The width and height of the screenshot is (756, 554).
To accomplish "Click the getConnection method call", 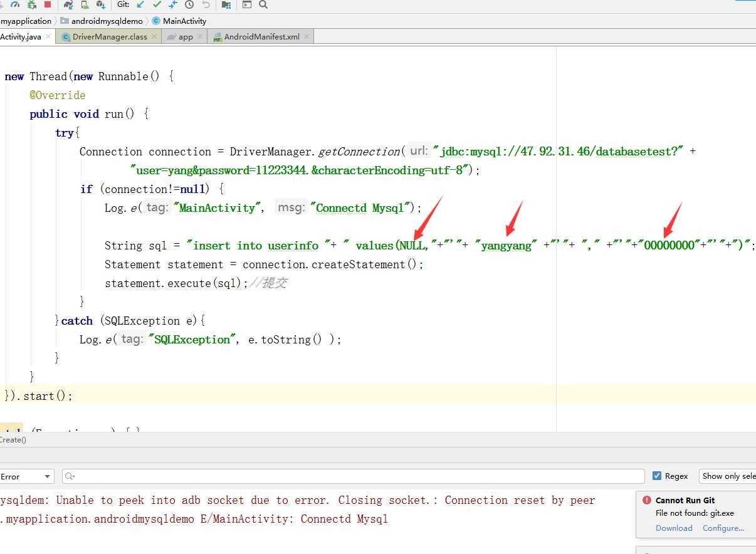I will (x=359, y=152).
